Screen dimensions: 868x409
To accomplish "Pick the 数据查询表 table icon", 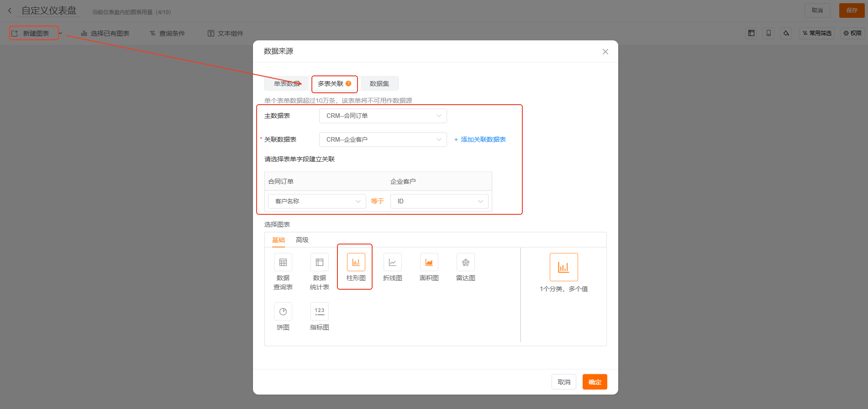I will (283, 262).
